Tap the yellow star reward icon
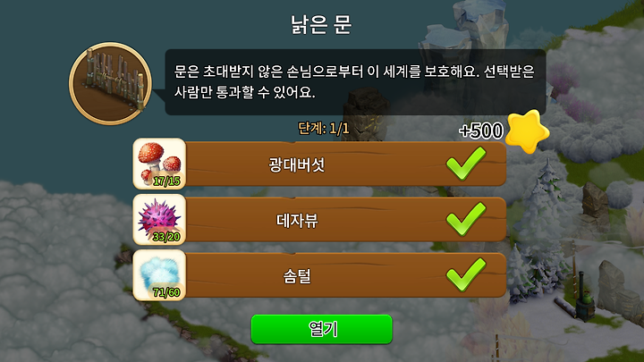Image resolution: width=644 pixels, height=362 pixels. 527,131
